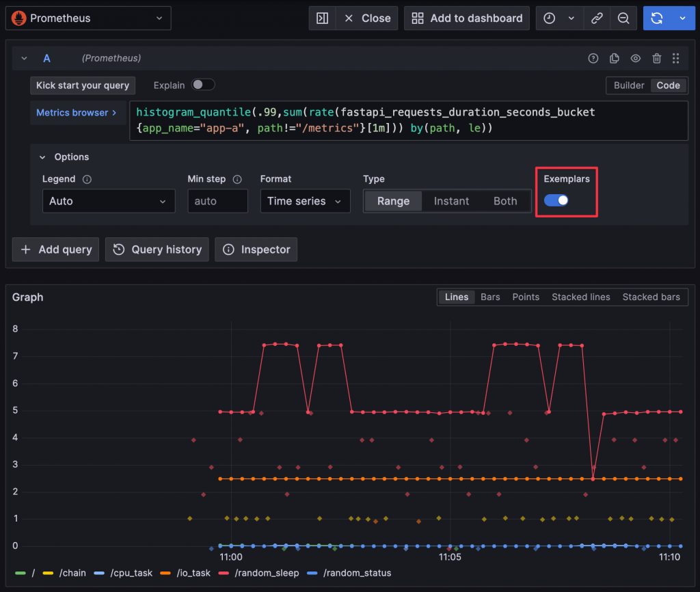Click the /random_status legend label

click(357, 574)
